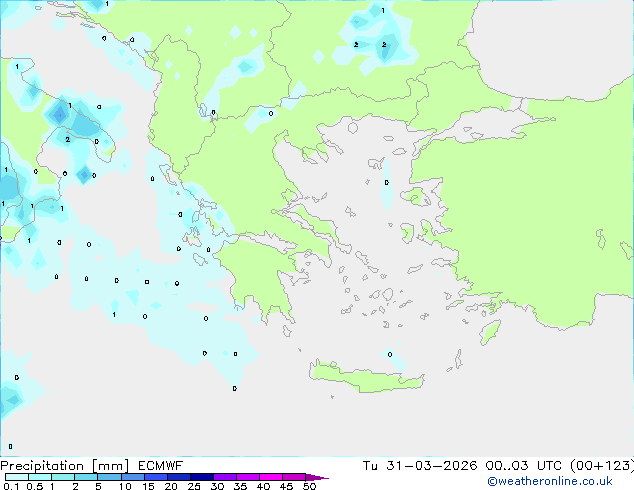Click the 15–20 mm legend swatch
Viewport: 634px width, 490px height.
point(155,477)
